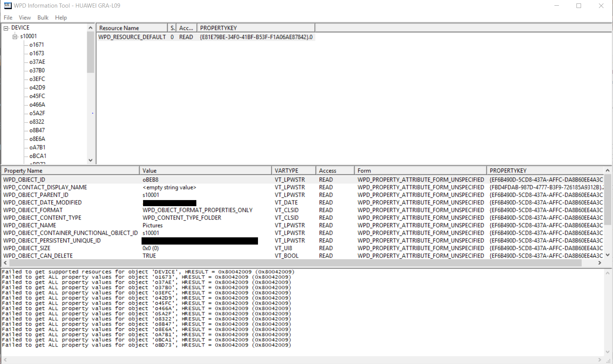Click the Form column header

pos(420,170)
